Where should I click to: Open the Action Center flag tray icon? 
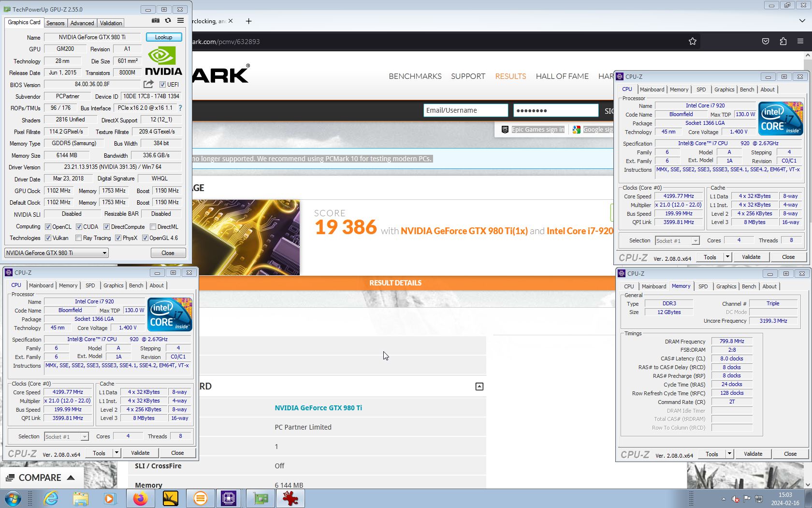click(747, 499)
